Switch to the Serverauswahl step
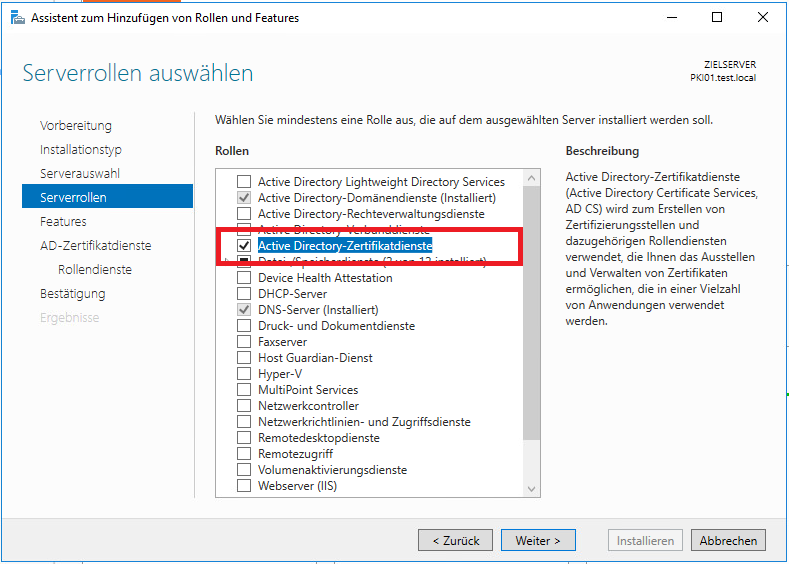Screen dimensions: 789x564 [x=80, y=174]
